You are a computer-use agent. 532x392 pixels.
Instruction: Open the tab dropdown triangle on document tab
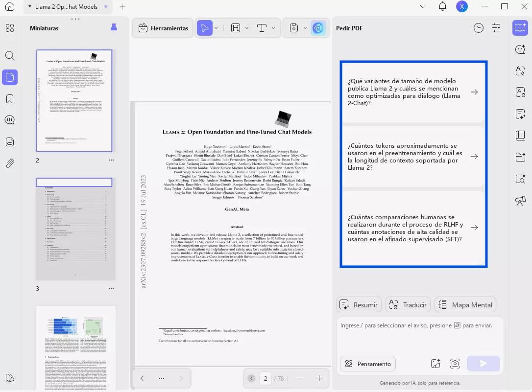tap(30, 6)
